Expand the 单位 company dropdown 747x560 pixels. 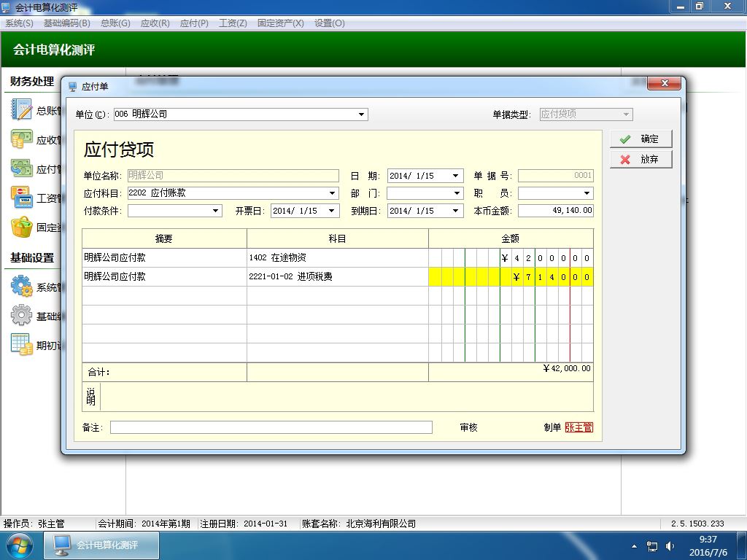361,114
